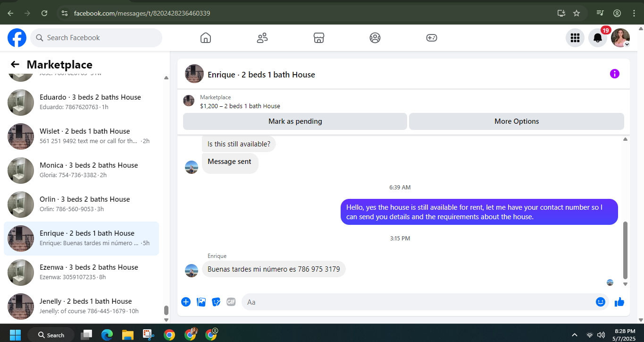Bookmark this page with star icon
This screenshot has width=644, height=342.
(577, 13)
